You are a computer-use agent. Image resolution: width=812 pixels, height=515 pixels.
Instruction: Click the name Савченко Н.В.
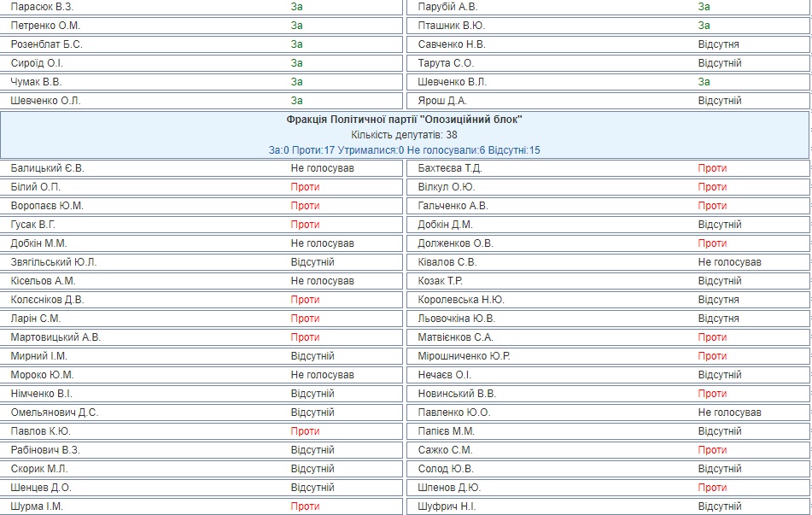[x=452, y=44]
